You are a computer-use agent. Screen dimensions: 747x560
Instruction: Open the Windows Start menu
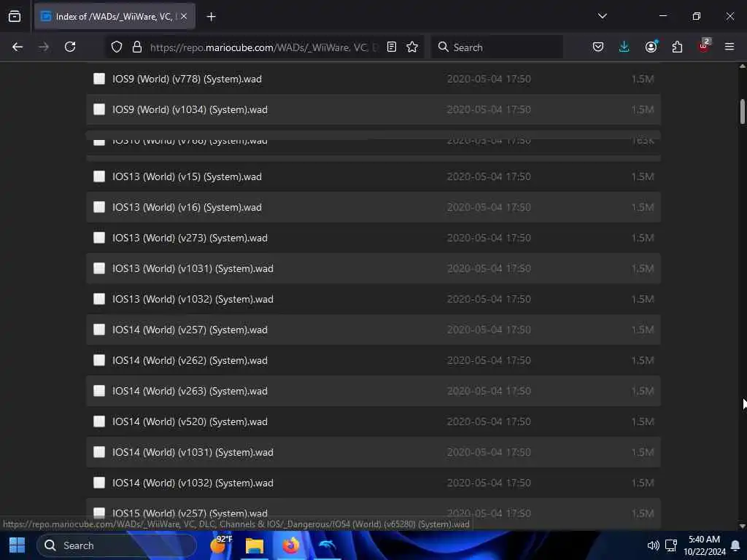(18, 545)
